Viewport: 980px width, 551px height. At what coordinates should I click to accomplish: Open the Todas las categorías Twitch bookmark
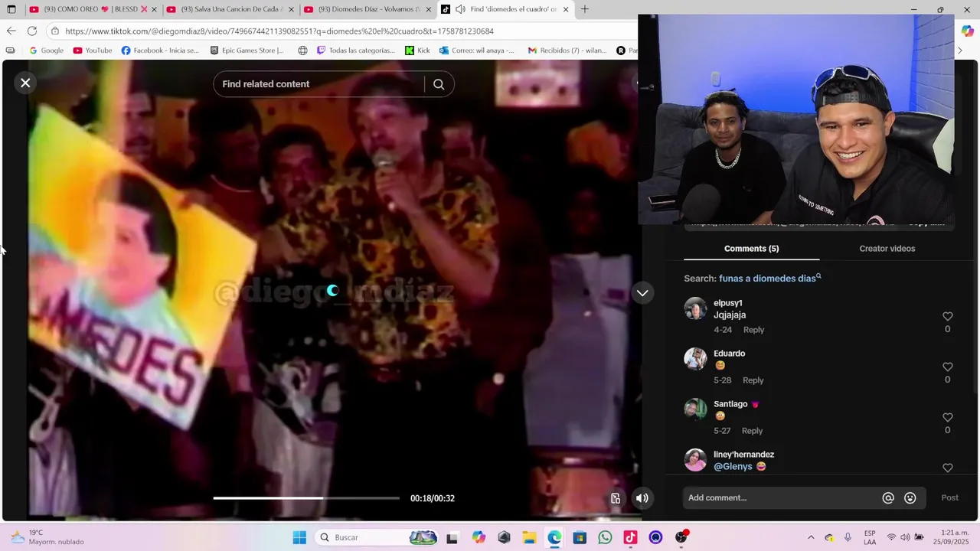tap(355, 51)
